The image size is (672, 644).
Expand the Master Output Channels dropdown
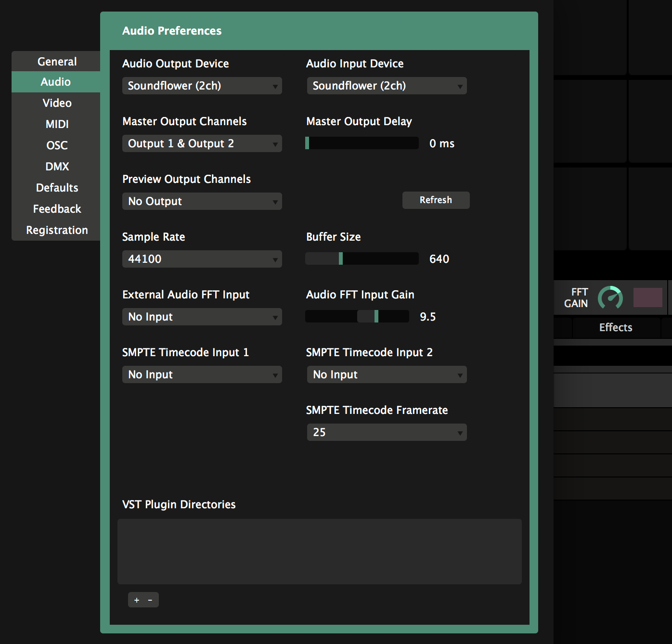tap(202, 143)
